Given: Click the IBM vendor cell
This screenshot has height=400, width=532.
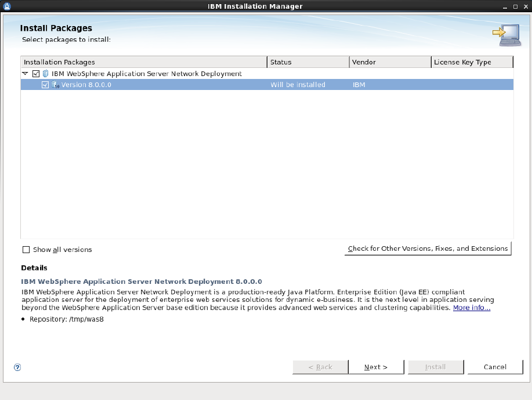Looking at the screenshot, I should point(359,85).
